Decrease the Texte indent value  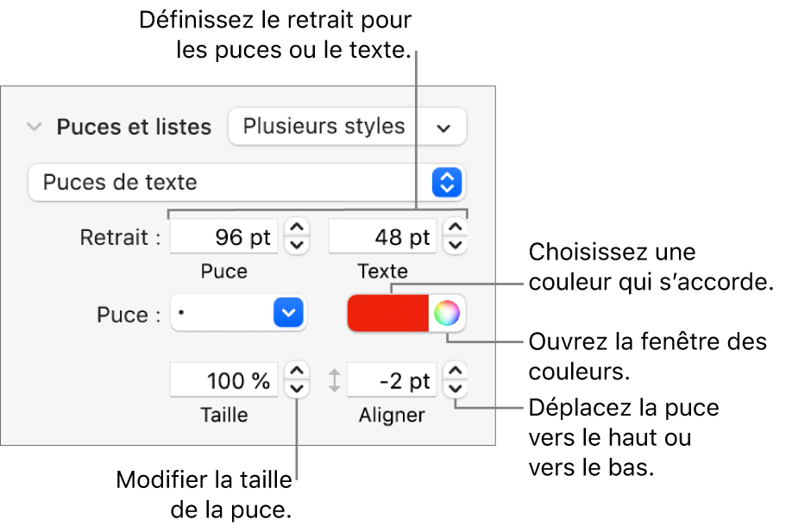455,245
